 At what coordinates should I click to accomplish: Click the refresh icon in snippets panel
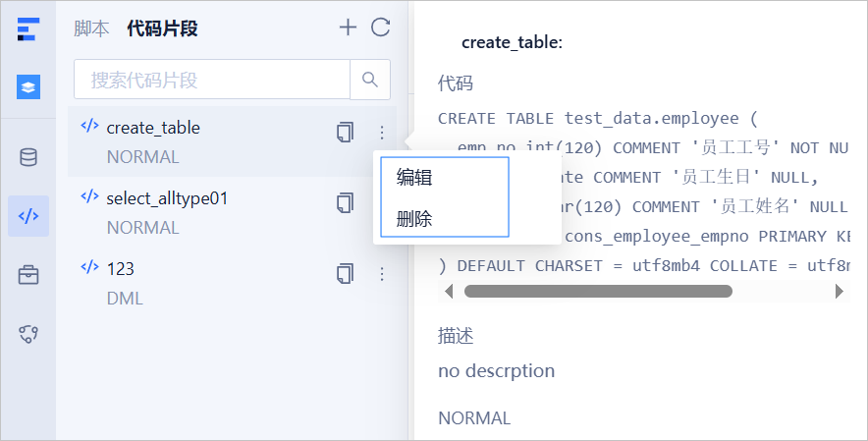pyautogui.click(x=380, y=28)
